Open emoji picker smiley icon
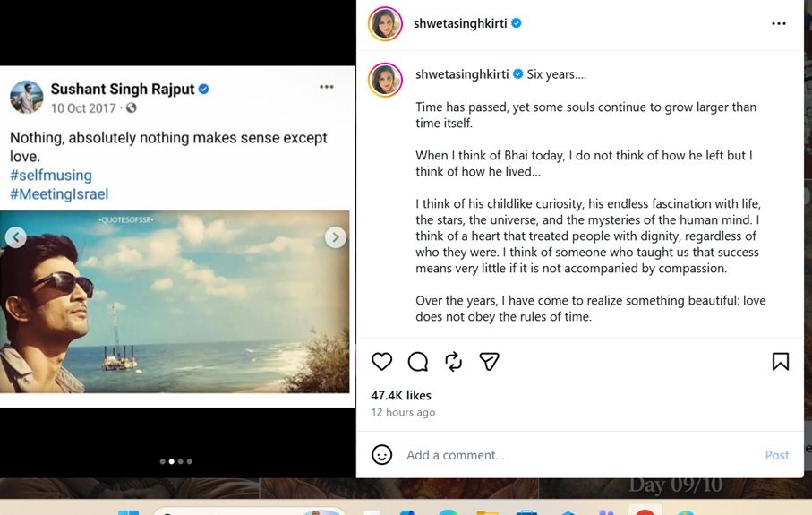This screenshot has height=515, width=812. coord(381,454)
